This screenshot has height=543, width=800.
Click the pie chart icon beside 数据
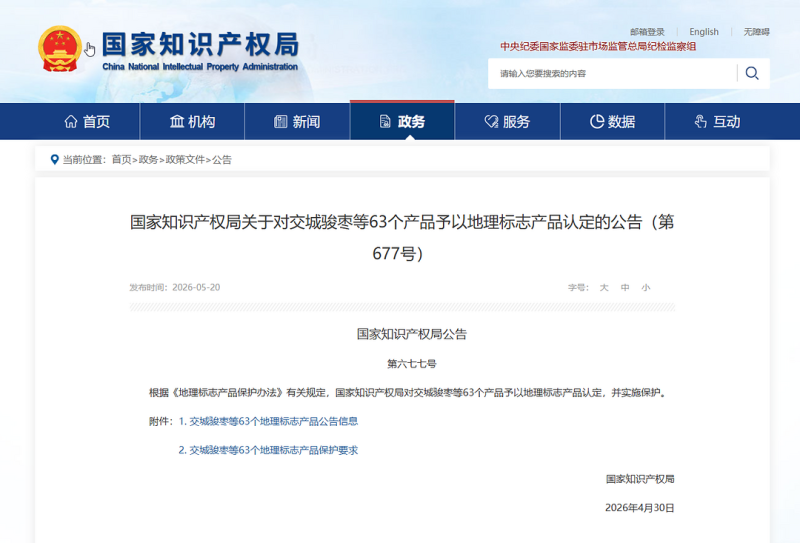point(597,121)
